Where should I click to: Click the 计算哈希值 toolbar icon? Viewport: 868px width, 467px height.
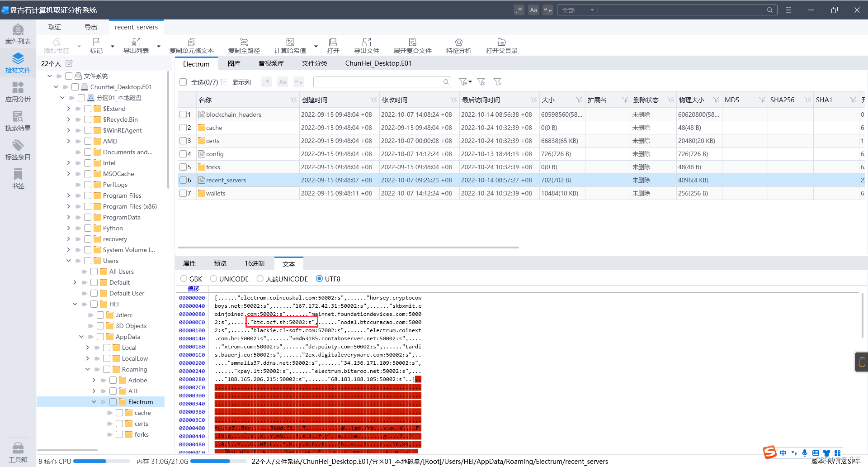point(290,46)
